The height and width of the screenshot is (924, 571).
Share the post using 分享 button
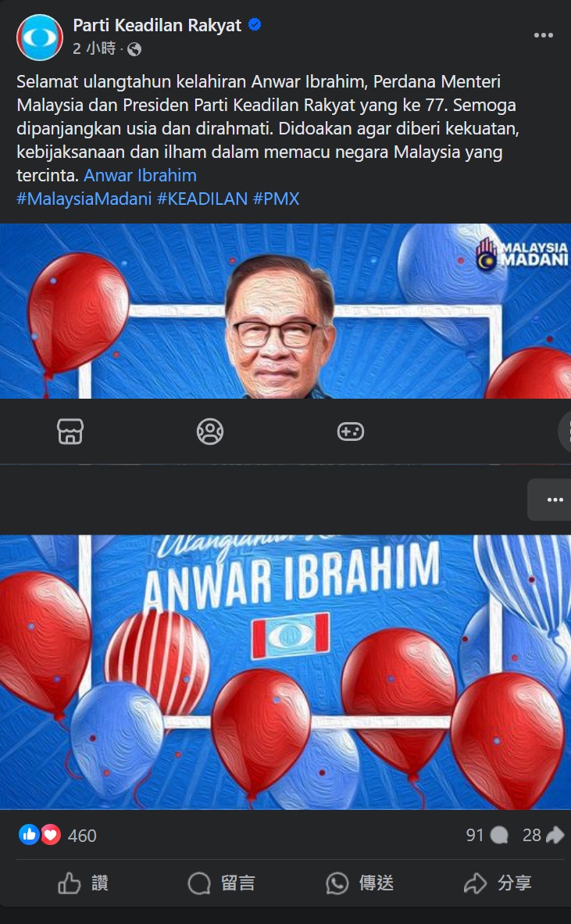point(498,883)
